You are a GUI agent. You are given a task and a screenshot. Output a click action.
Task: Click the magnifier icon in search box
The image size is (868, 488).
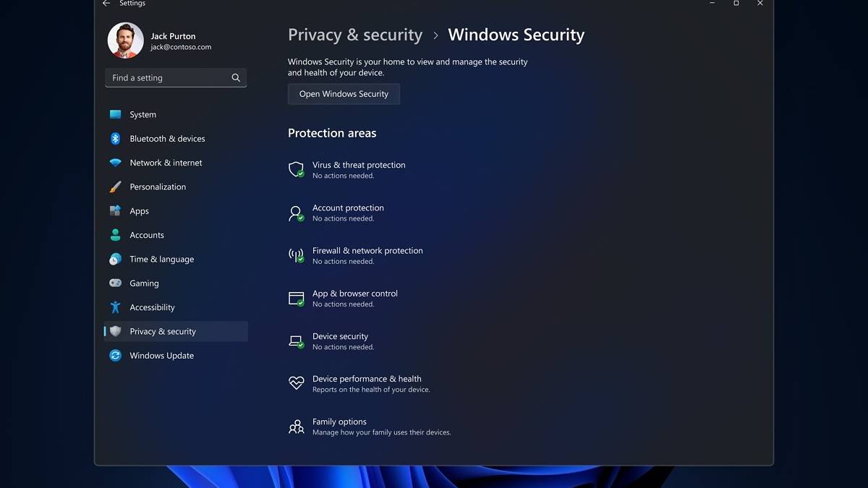click(236, 78)
